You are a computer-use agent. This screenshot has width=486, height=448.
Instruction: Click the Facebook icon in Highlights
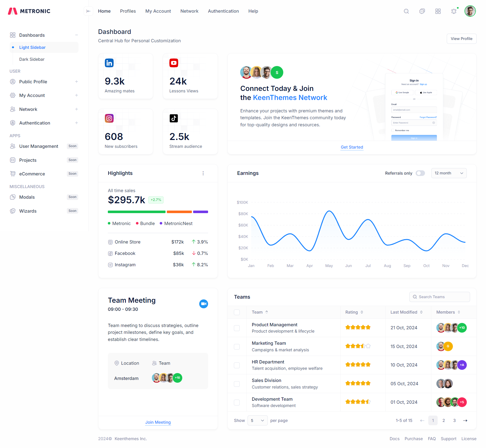click(x=110, y=253)
